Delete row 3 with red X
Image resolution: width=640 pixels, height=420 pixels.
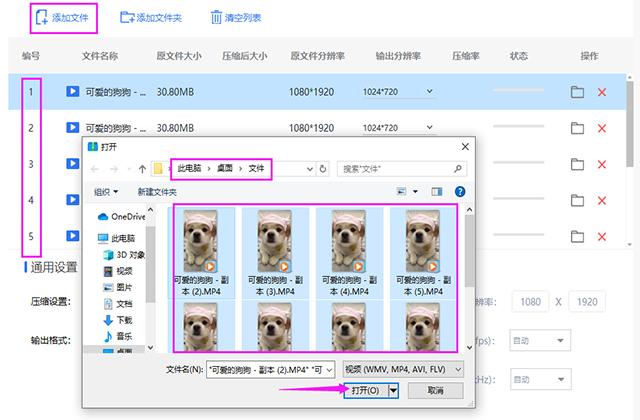click(x=602, y=164)
